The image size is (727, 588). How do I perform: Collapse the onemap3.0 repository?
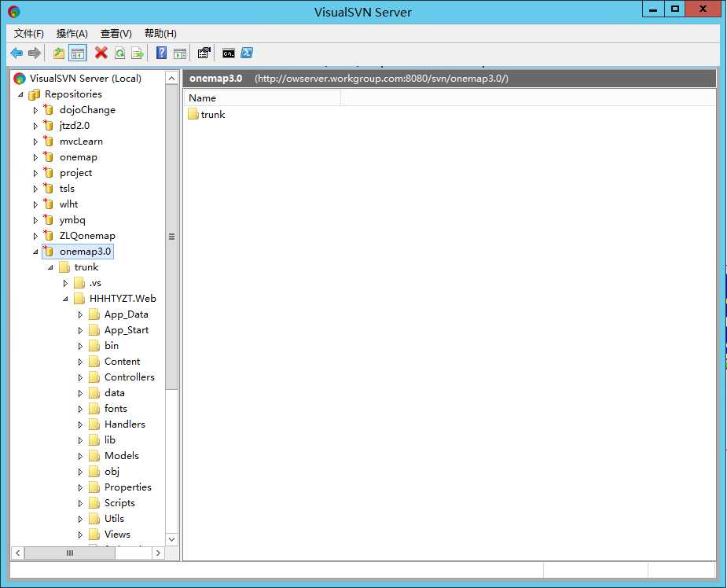35,252
